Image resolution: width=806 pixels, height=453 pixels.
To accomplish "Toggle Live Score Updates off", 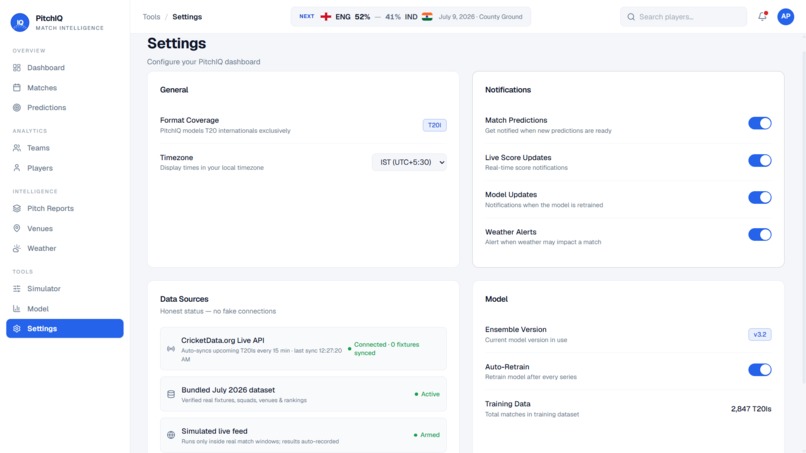I will pyautogui.click(x=760, y=160).
